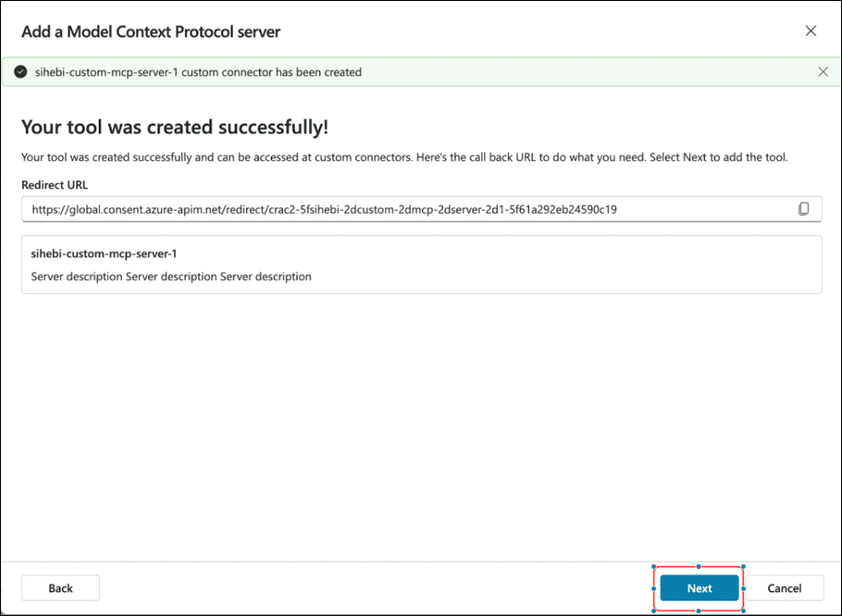Click the Cancel button at bottom right

point(785,587)
